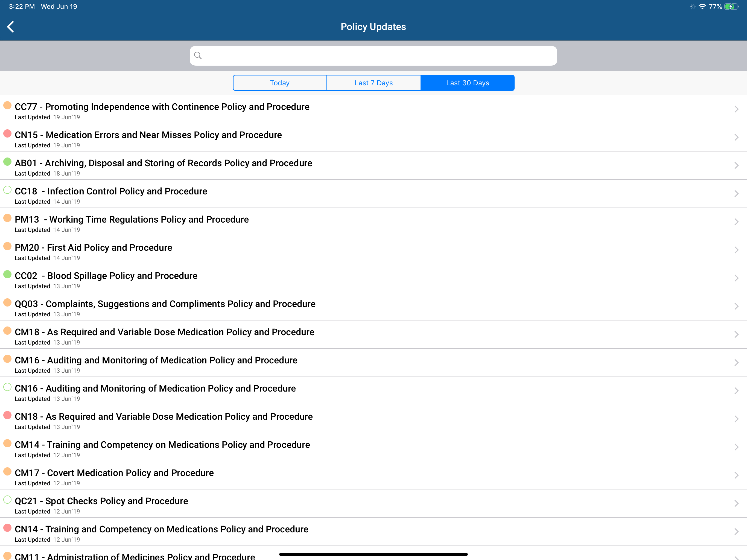Screen dimensions: 747x560
Task: Click green status dot beside AB01 policy
Action: (7, 162)
